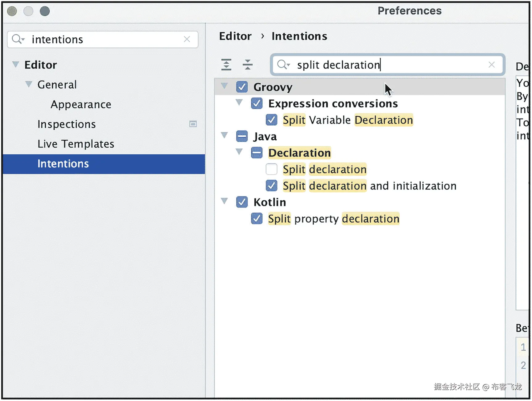The height and width of the screenshot is (401, 532).
Task: Enable the Java Split declaration checkbox
Action: [x=271, y=169]
